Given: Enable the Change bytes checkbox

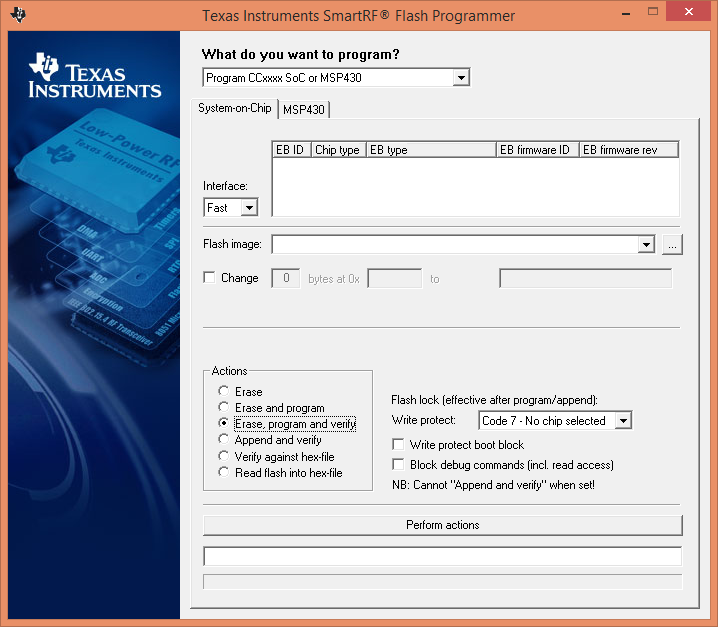Looking at the screenshot, I should [x=209, y=278].
